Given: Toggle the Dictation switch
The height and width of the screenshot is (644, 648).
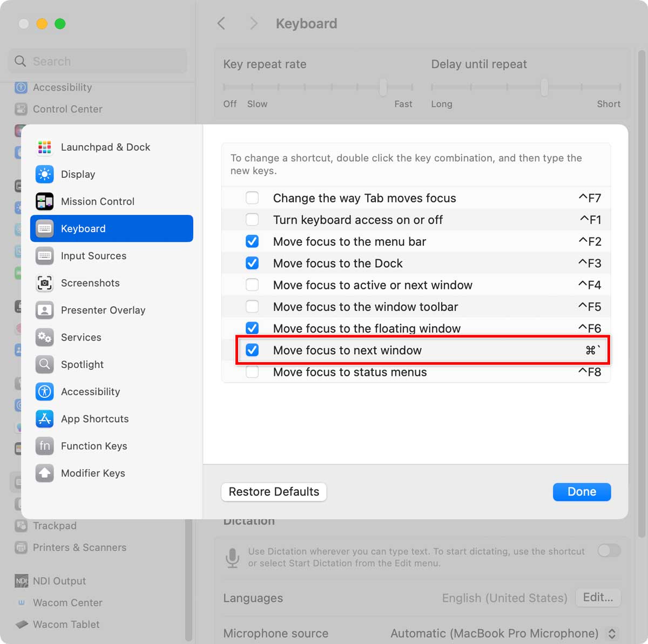Looking at the screenshot, I should point(609,551).
